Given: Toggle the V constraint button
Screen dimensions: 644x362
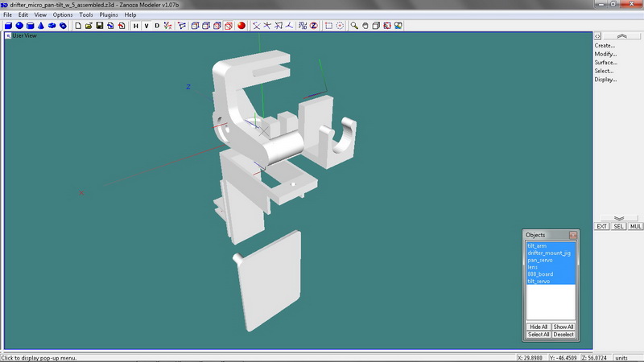Looking at the screenshot, I should [147, 26].
